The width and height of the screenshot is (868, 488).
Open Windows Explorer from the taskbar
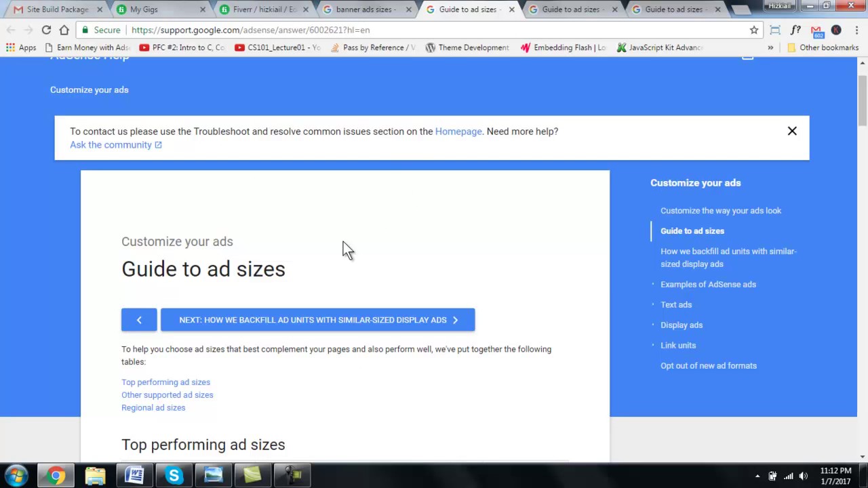[x=96, y=476]
